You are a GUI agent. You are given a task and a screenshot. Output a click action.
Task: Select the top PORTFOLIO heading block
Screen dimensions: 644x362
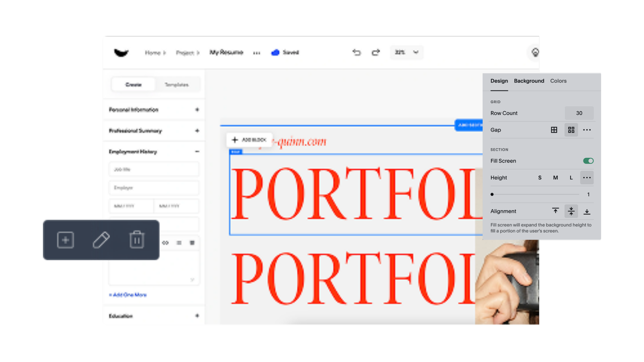click(x=356, y=194)
